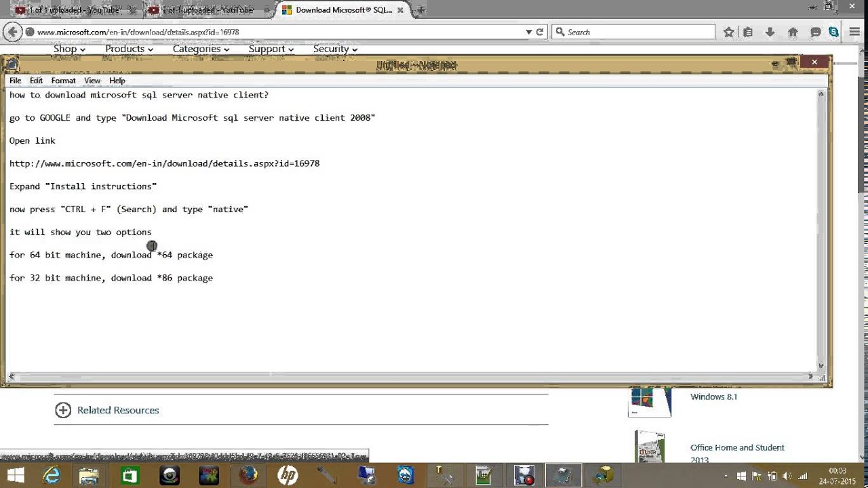
Task: Open Windows Store taskbar icon
Action: pos(130,475)
